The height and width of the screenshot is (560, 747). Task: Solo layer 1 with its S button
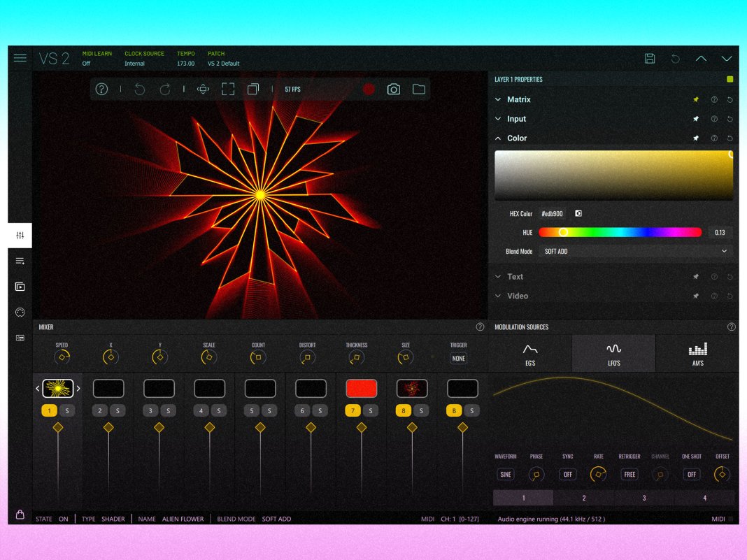[x=66, y=411]
